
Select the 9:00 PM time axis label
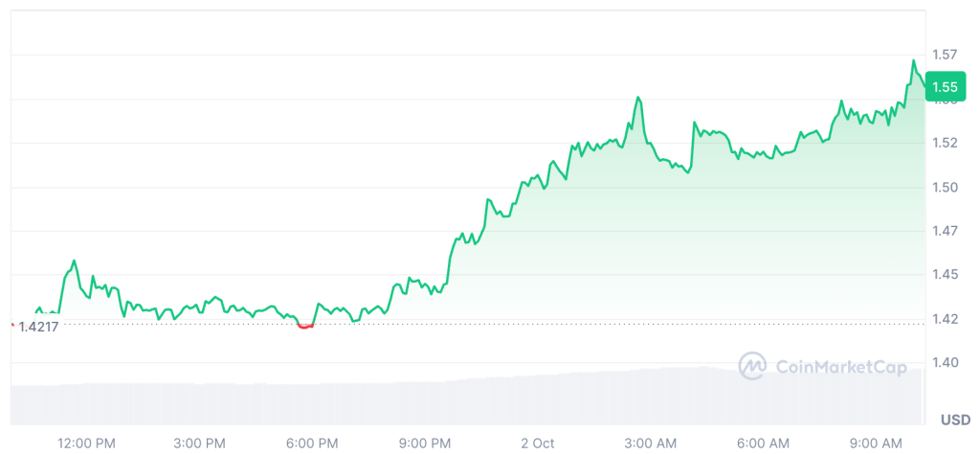click(x=425, y=443)
